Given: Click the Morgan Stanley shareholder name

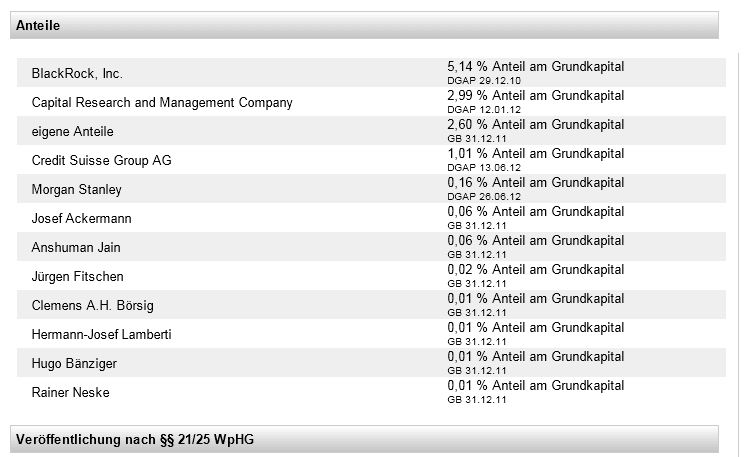Looking at the screenshot, I should [77, 189].
